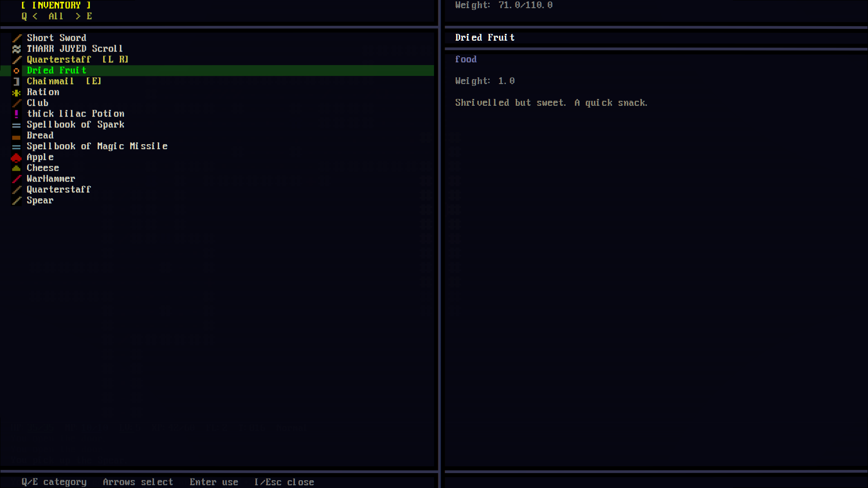Select Bread in the inventory list
The height and width of the screenshot is (488, 868).
(217, 136)
